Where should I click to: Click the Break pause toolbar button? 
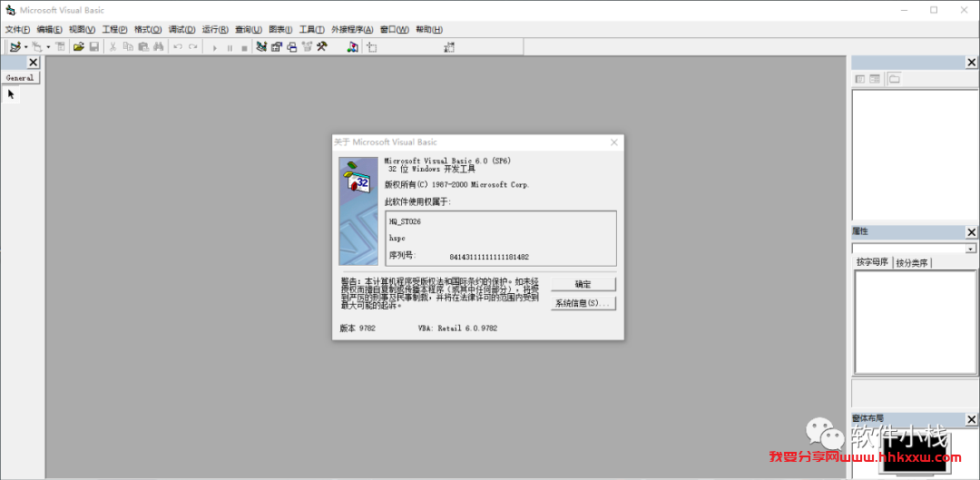pyautogui.click(x=230, y=48)
